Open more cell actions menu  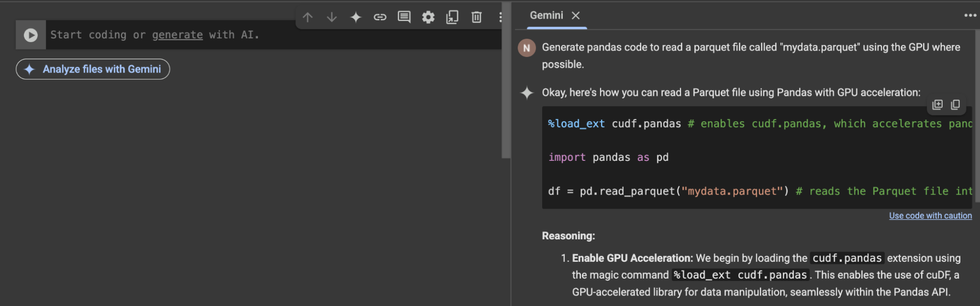[x=500, y=18]
